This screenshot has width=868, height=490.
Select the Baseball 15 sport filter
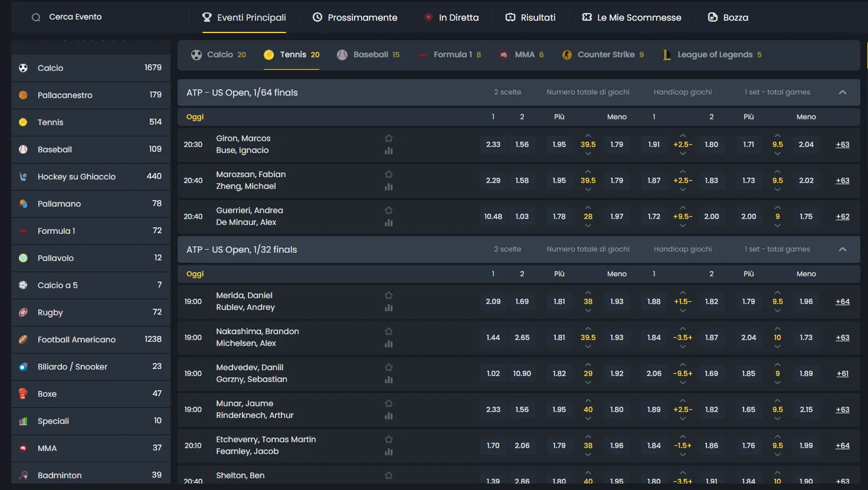[368, 55]
